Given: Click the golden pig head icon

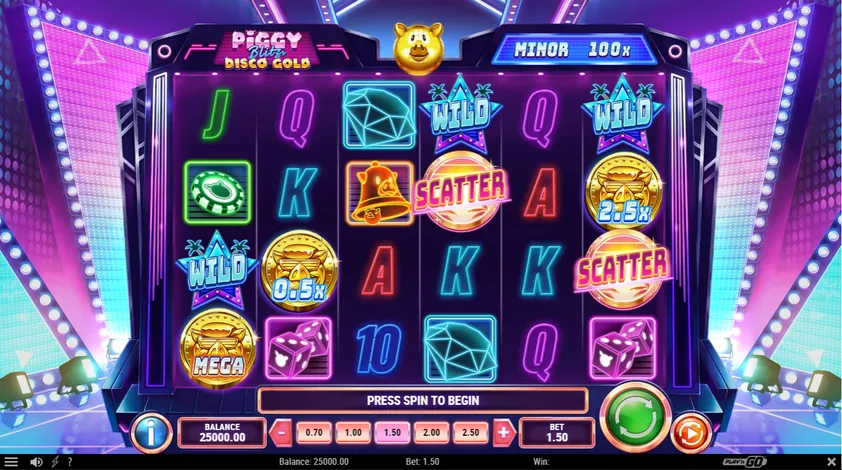Looking at the screenshot, I should point(418,47).
